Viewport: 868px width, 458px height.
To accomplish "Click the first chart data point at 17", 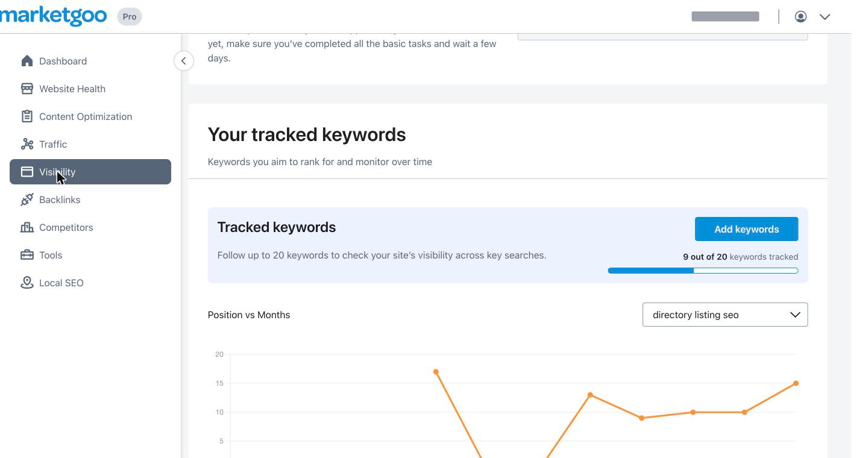I will tap(436, 372).
